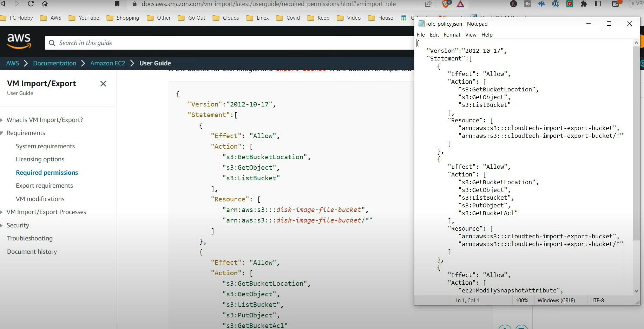Open System requirements page

pyautogui.click(x=45, y=146)
